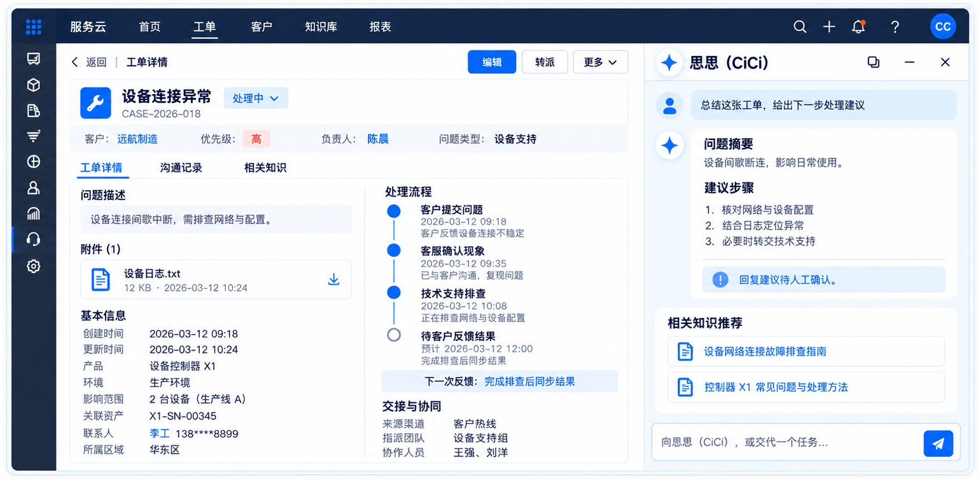Open 客户 in the top navigation
The width and height of the screenshot is (980, 483).
tap(262, 27)
